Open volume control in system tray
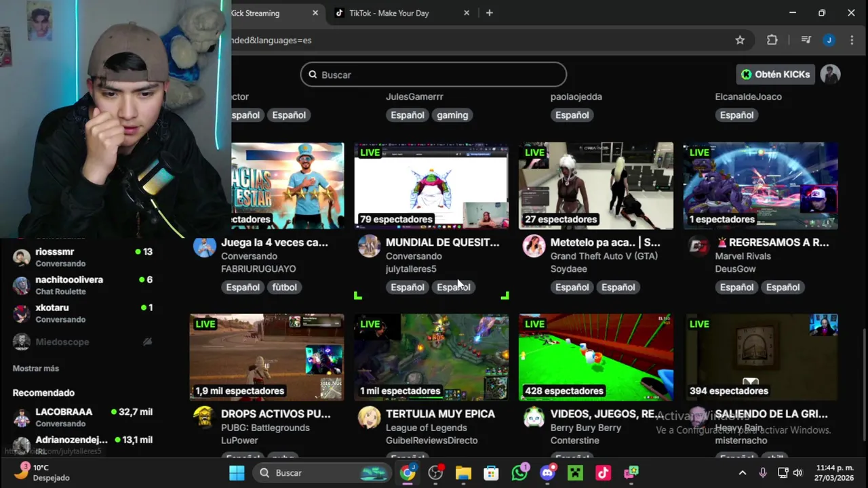This screenshot has width=868, height=488. click(798, 472)
